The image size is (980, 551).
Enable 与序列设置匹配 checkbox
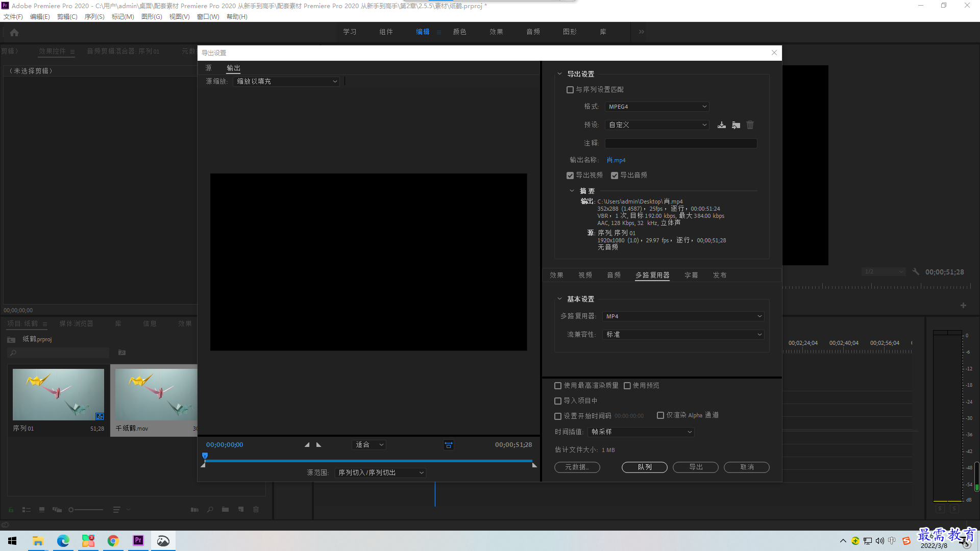click(570, 90)
